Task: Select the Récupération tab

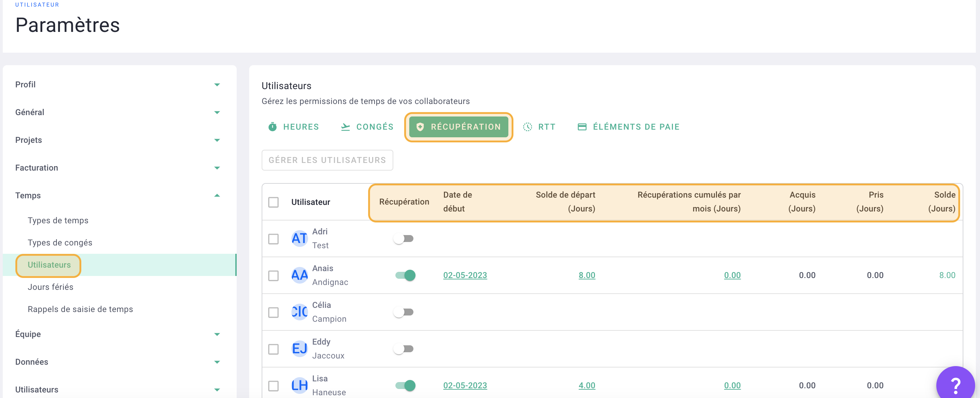Action: [458, 127]
